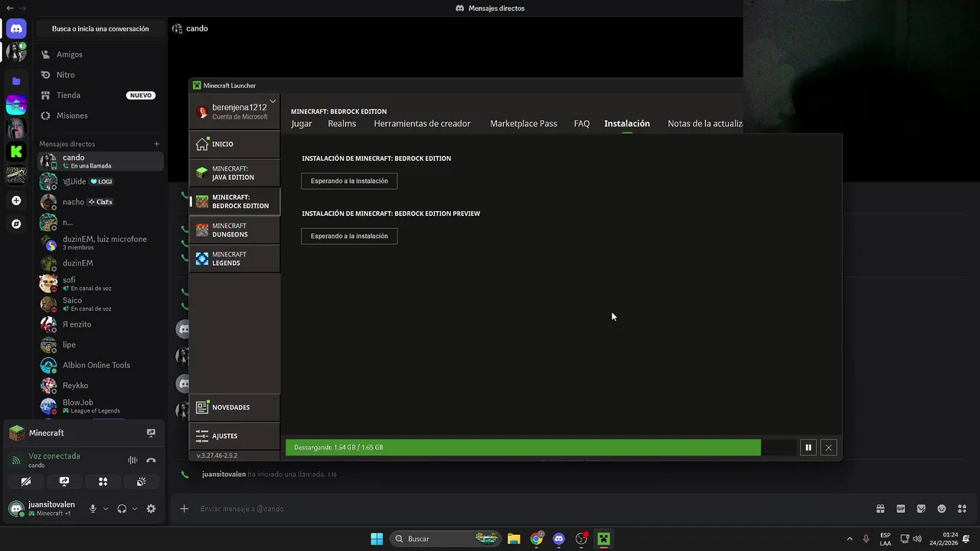Open NOVEDADES in Minecraft Launcher
Viewport: 980px width, 551px height.
point(235,407)
